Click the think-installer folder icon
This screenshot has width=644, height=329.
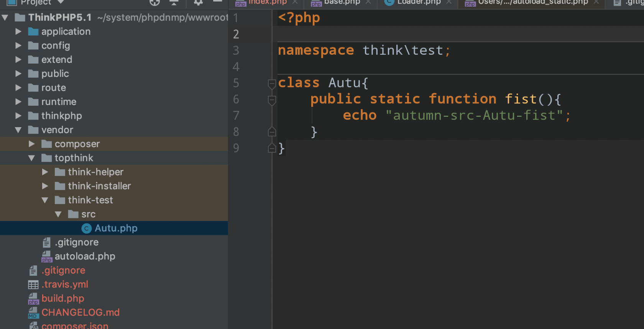click(60, 186)
